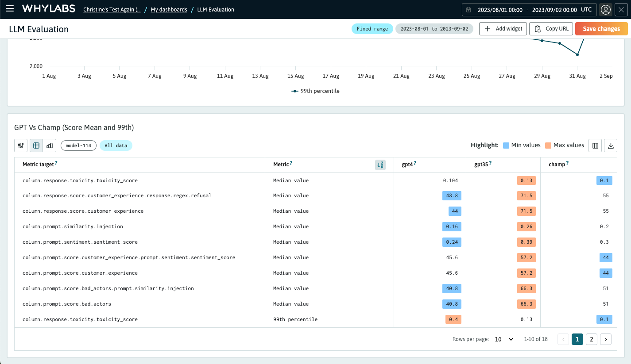
Task: Open the calendar icon in the date picker
Action: point(469,9)
